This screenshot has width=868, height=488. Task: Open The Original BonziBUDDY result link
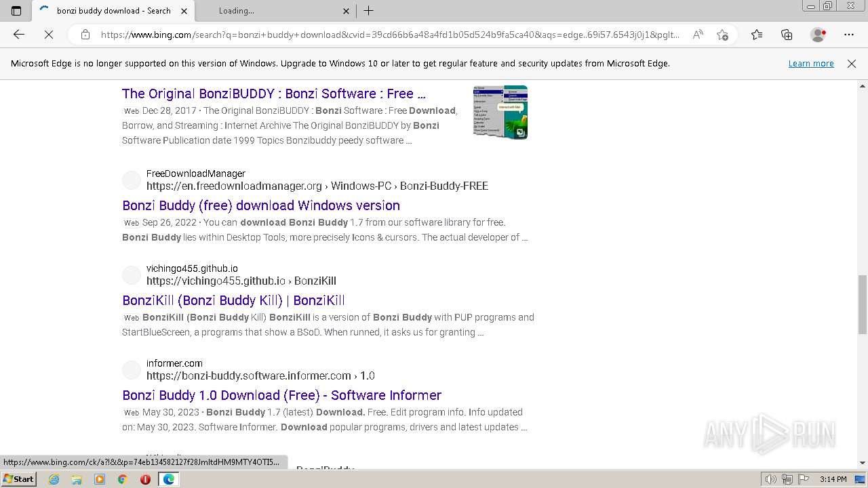coord(274,94)
